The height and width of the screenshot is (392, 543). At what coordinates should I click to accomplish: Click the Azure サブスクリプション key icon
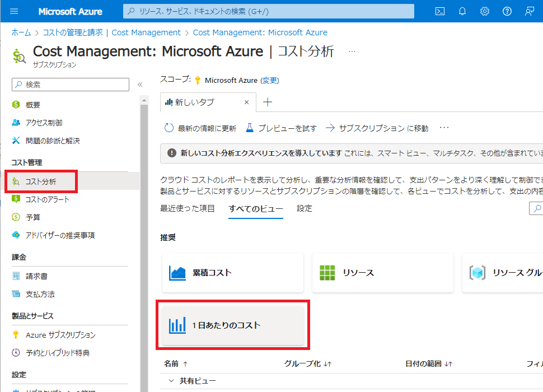[16, 335]
